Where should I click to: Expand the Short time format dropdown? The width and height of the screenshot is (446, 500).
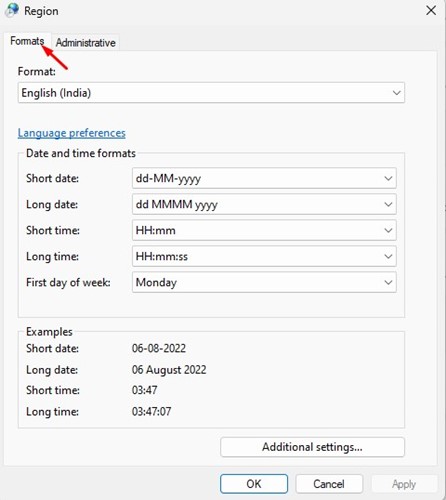pos(264,230)
